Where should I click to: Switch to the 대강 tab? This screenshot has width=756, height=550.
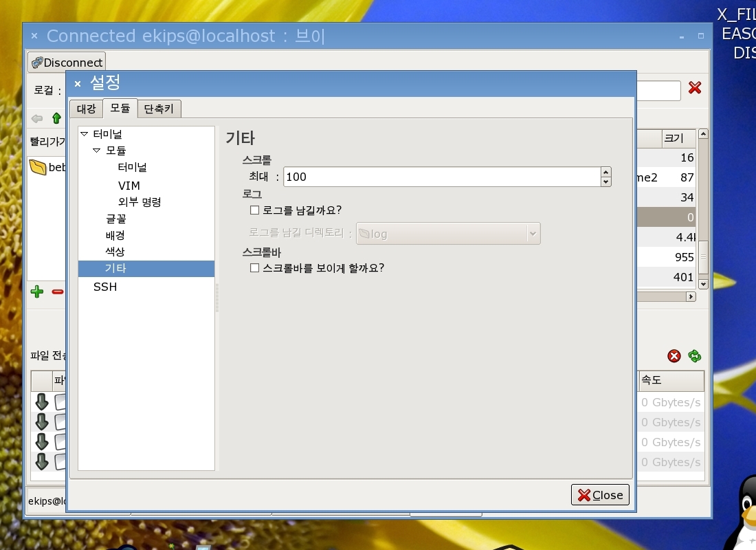pyautogui.click(x=86, y=109)
